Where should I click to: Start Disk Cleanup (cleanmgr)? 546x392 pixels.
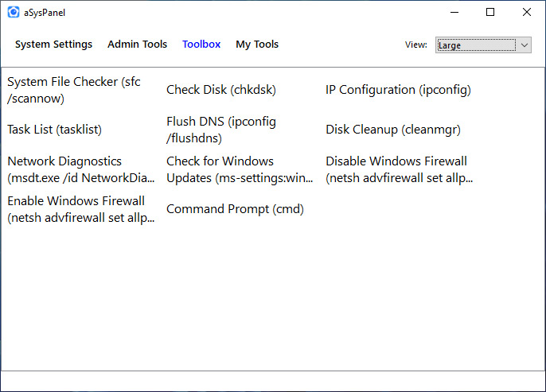click(393, 130)
